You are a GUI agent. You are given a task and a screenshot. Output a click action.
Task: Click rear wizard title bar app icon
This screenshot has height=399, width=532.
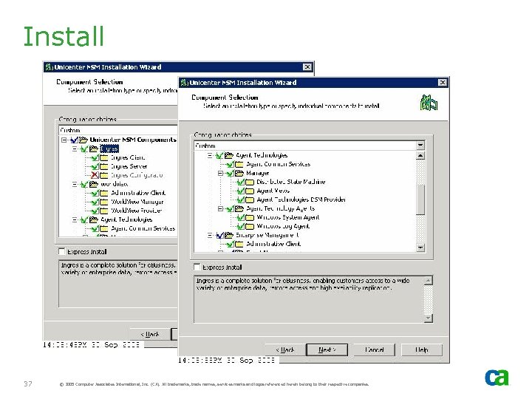click(x=50, y=66)
